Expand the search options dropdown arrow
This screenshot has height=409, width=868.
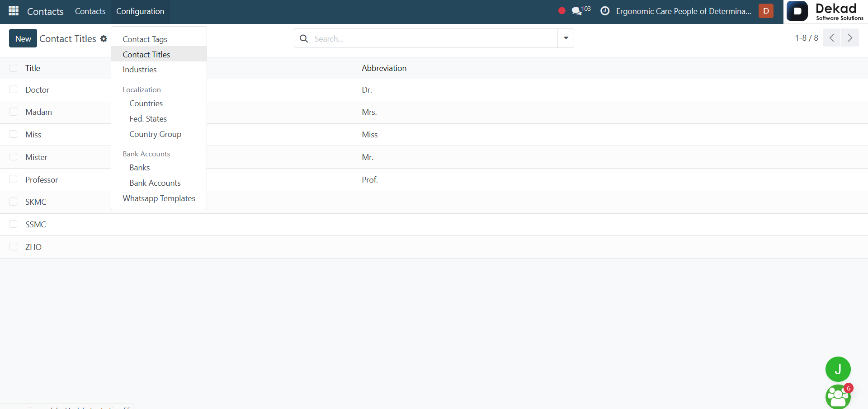click(566, 38)
